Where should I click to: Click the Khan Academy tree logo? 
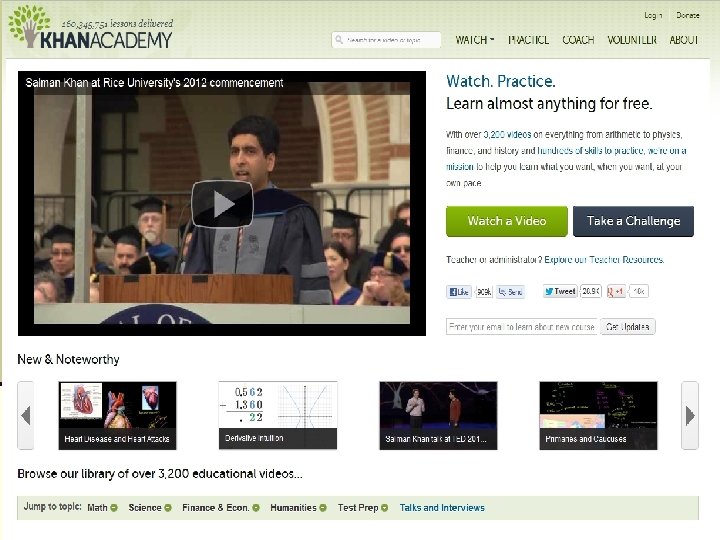pos(28,26)
